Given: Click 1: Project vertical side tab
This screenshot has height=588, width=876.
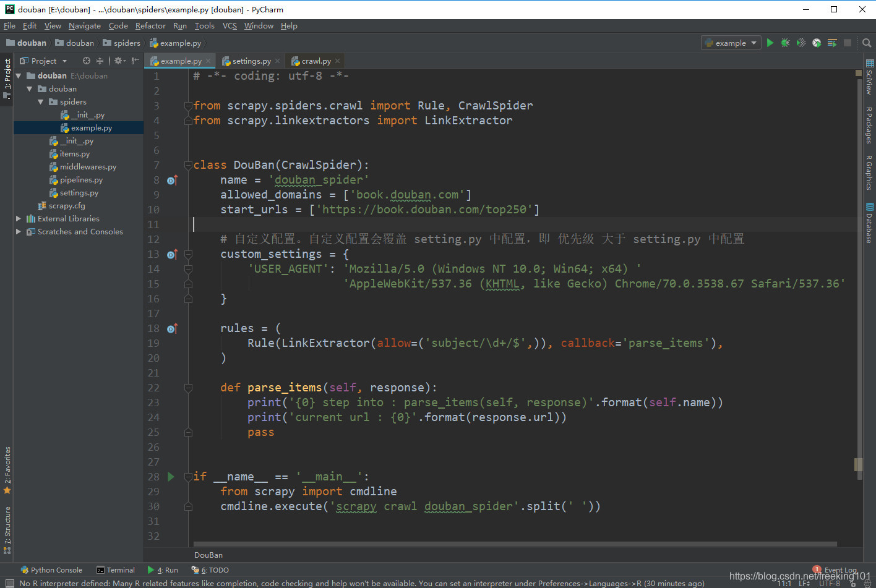Looking at the screenshot, I should [x=7, y=79].
